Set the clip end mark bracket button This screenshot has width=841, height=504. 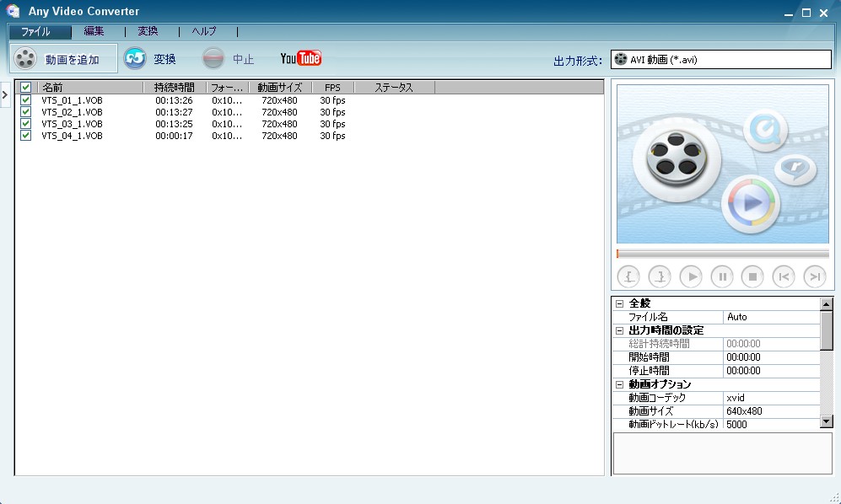click(x=660, y=276)
